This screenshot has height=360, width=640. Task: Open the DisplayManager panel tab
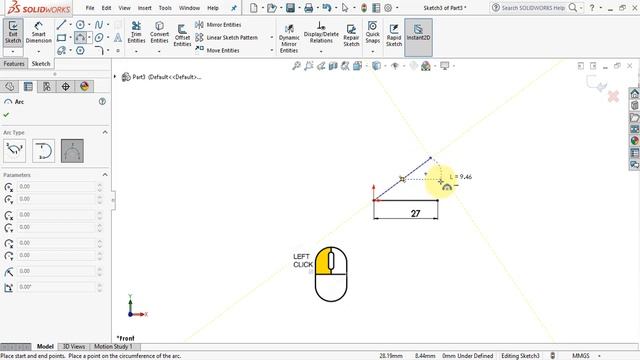[84, 87]
